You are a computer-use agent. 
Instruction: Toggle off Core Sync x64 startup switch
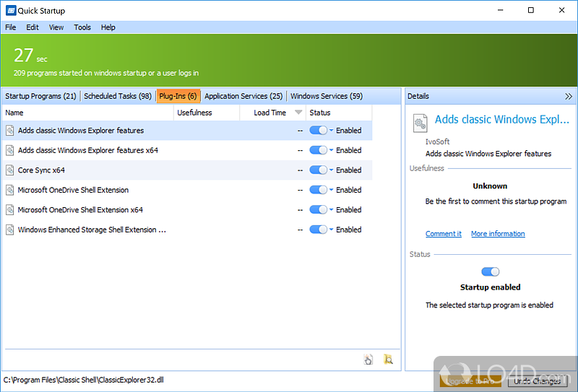pos(318,170)
